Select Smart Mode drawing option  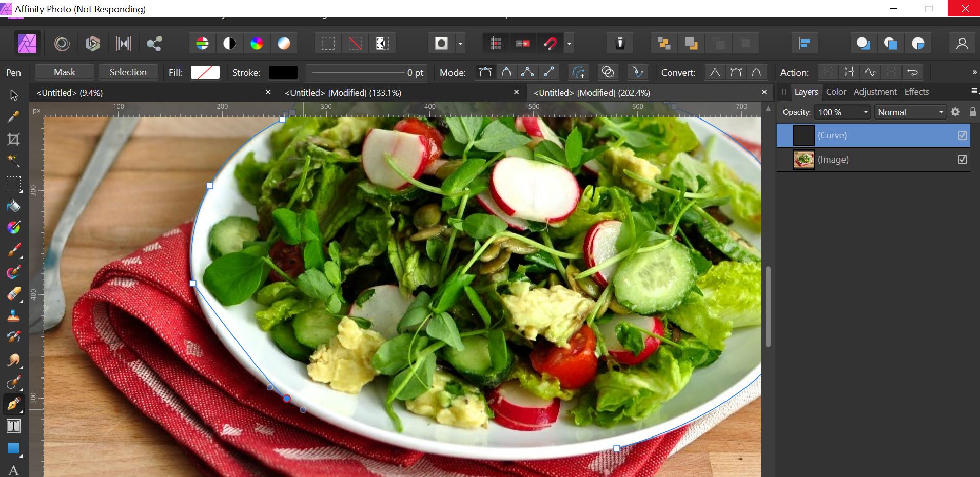pos(506,72)
